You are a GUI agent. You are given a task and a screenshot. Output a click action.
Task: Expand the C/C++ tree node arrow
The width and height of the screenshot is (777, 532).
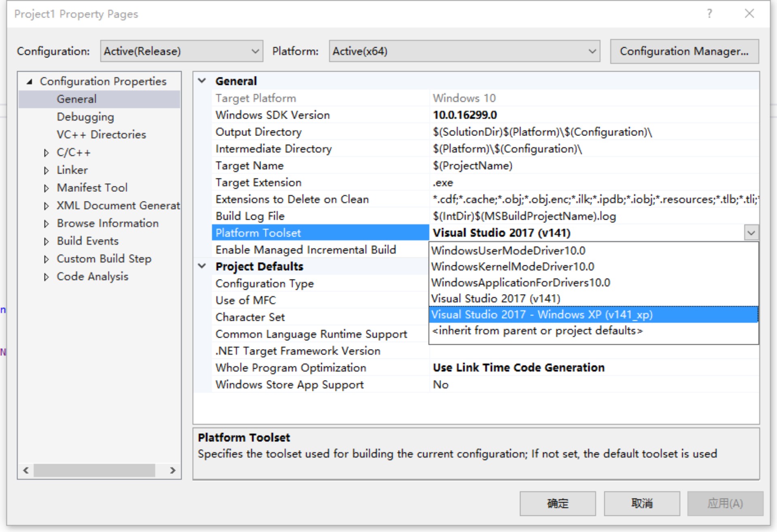[46, 153]
